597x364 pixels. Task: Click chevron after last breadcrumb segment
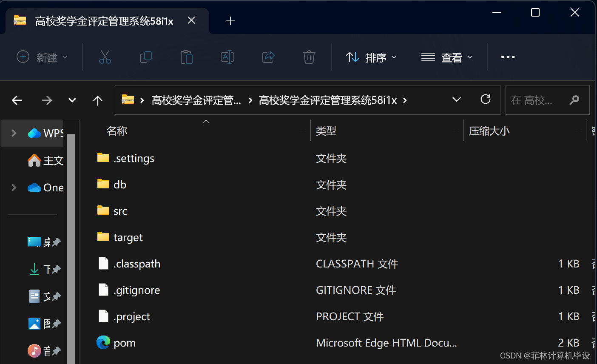405,100
